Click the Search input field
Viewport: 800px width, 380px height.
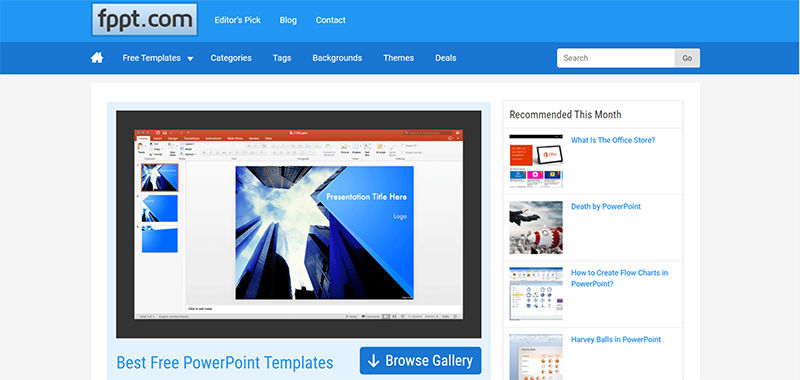click(x=616, y=58)
